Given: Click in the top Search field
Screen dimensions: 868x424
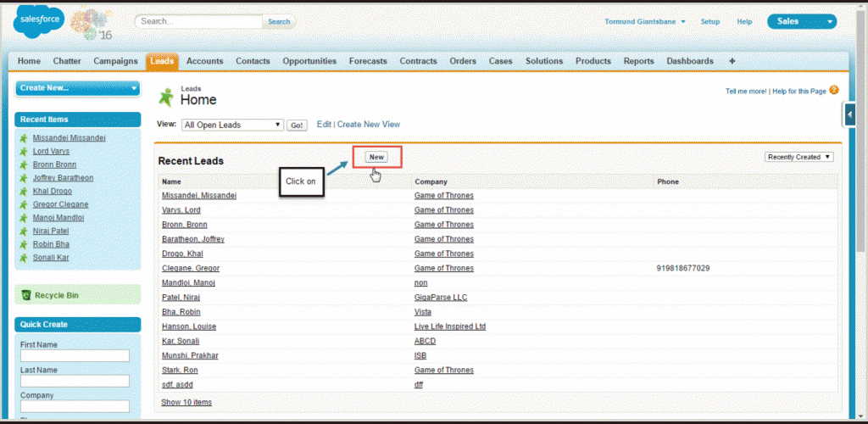Looking at the screenshot, I should (x=198, y=21).
